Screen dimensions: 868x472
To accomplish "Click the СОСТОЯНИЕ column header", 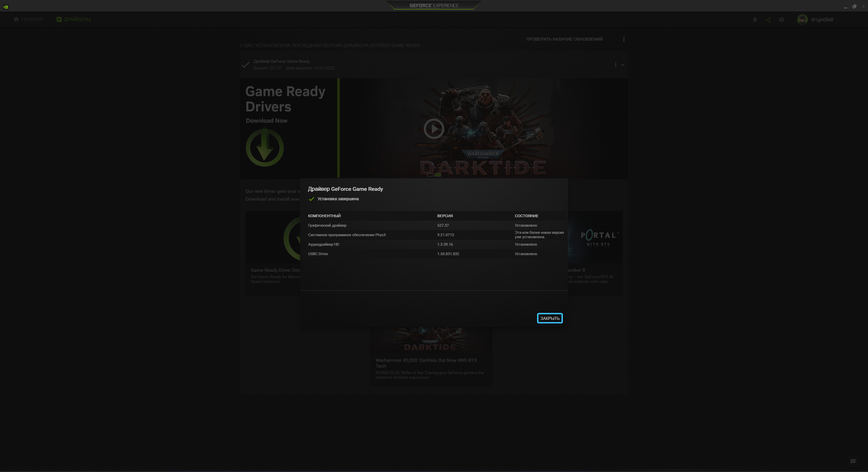I will pos(526,216).
